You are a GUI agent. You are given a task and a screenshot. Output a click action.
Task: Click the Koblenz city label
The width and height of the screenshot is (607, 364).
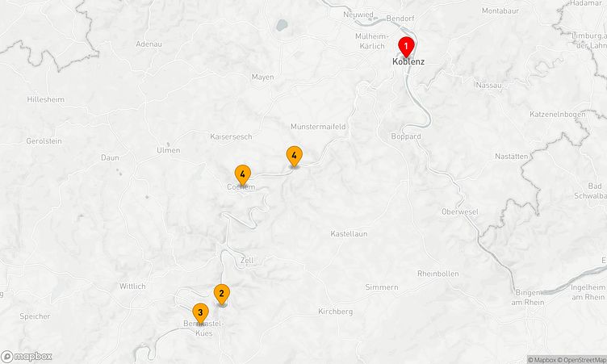click(x=408, y=61)
